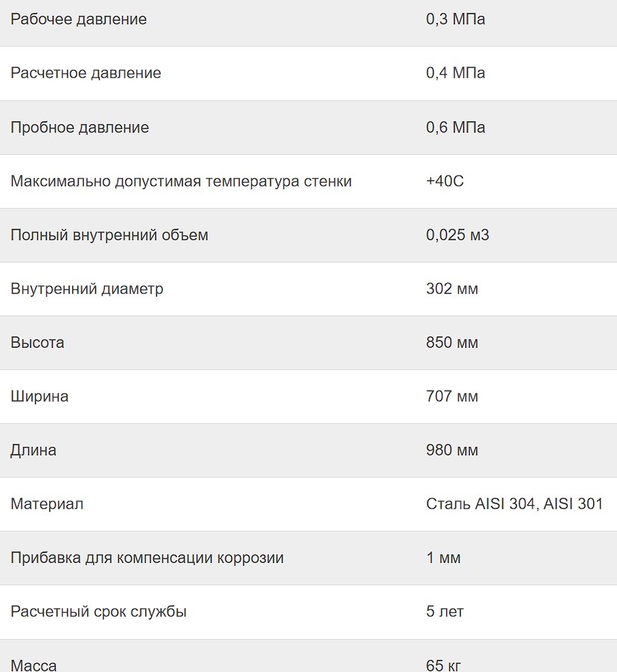This screenshot has width=617, height=672.
Task: Select the "5 лет" service life value
Action: [445, 612]
